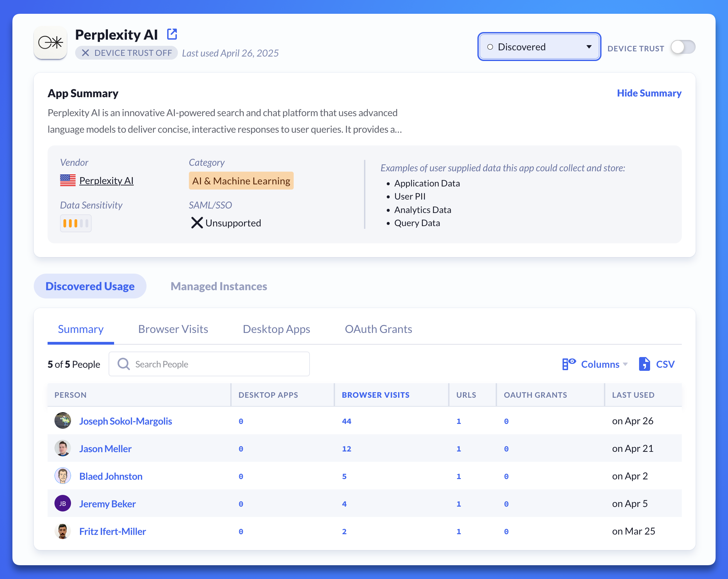The width and height of the screenshot is (728, 579).
Task: Toggle the Device Trust switch
Action: [682, 47]
